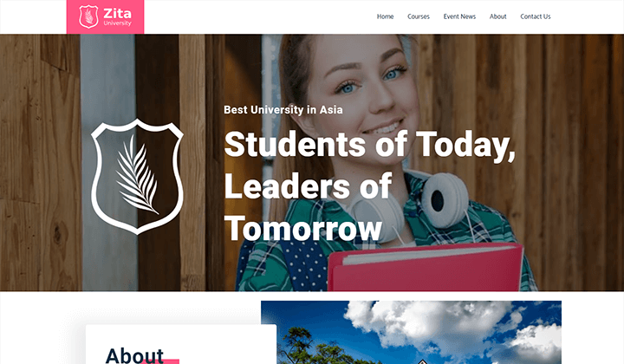This screenshot has height=364, width=624.
Task: Open the Event News menu item
Action: [459, 16]
